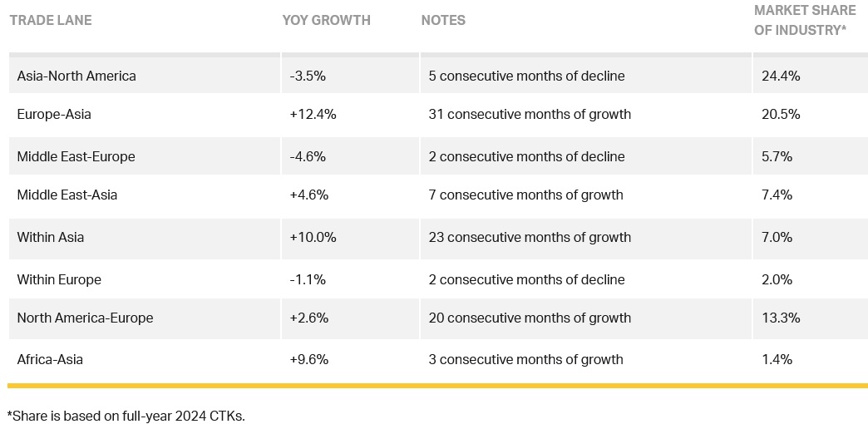Click the 5 consecutive months of decline note

click(x=526, y=76)
